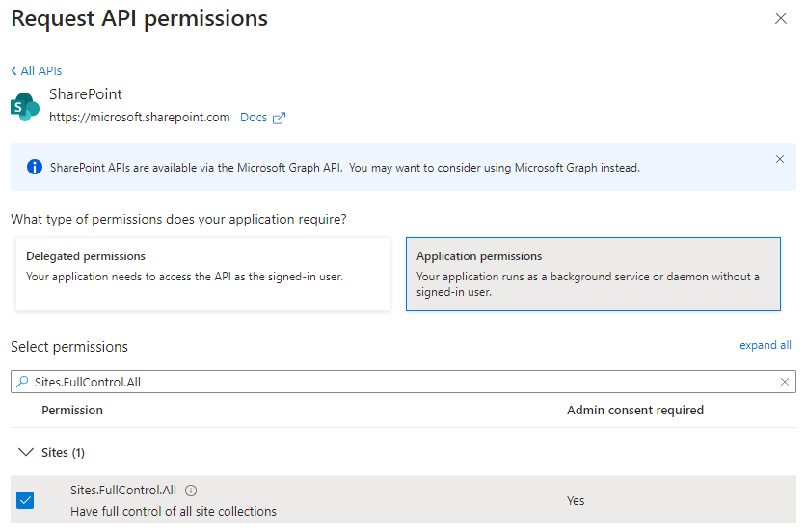Click the SharePoint logo icon
Screen dimensions: 806x532
(25, 106)
